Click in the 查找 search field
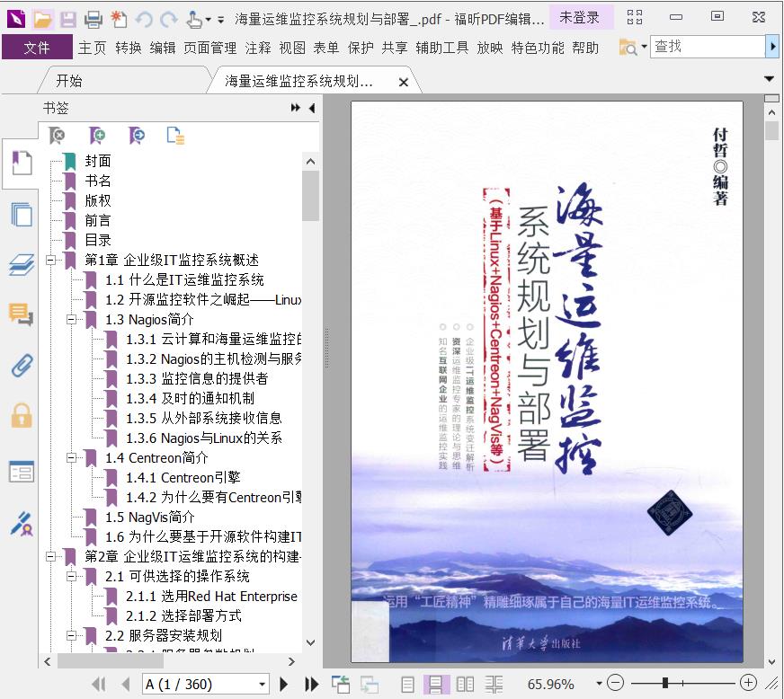Image resolution: width=784 pixels, height=699 pixels. click(708, 47)
